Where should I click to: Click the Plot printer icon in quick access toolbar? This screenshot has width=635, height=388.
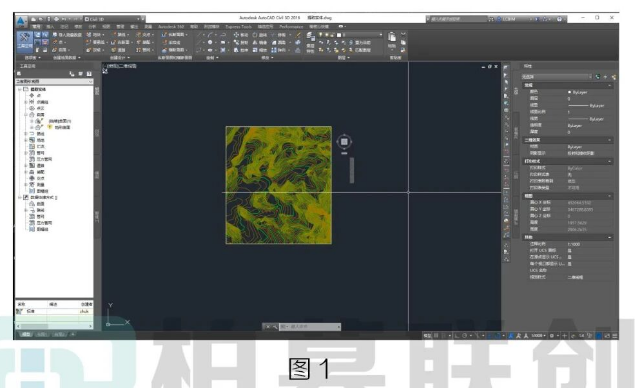(56, 19)
